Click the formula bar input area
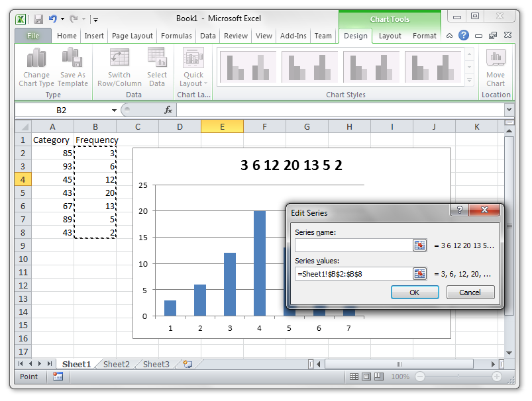Viewport: 532px width, 401px height. click(341, 110)
